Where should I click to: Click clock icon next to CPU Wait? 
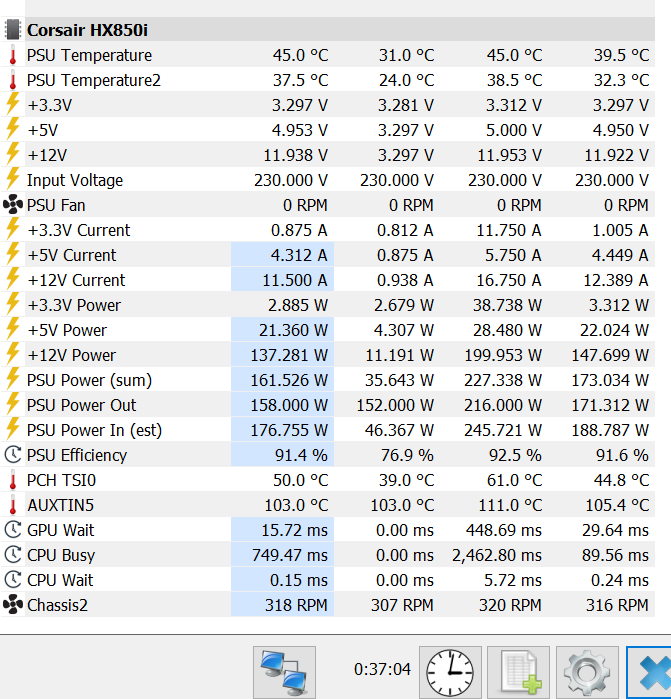click(x=13, y=580)
